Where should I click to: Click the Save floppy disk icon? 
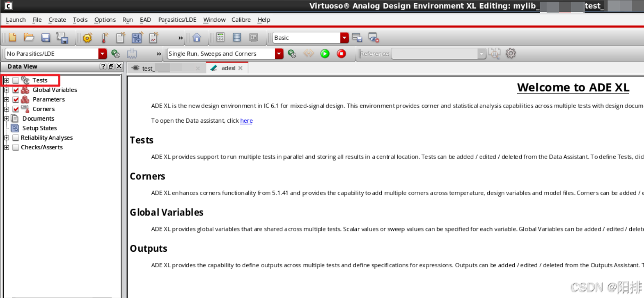pos(45,38)
